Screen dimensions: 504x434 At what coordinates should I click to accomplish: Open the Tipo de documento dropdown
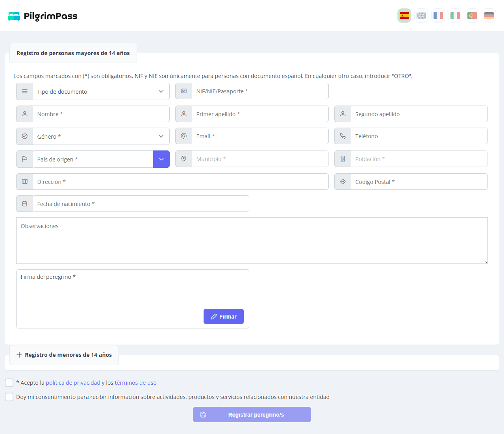pyautogui.click(x=101, y=91)
